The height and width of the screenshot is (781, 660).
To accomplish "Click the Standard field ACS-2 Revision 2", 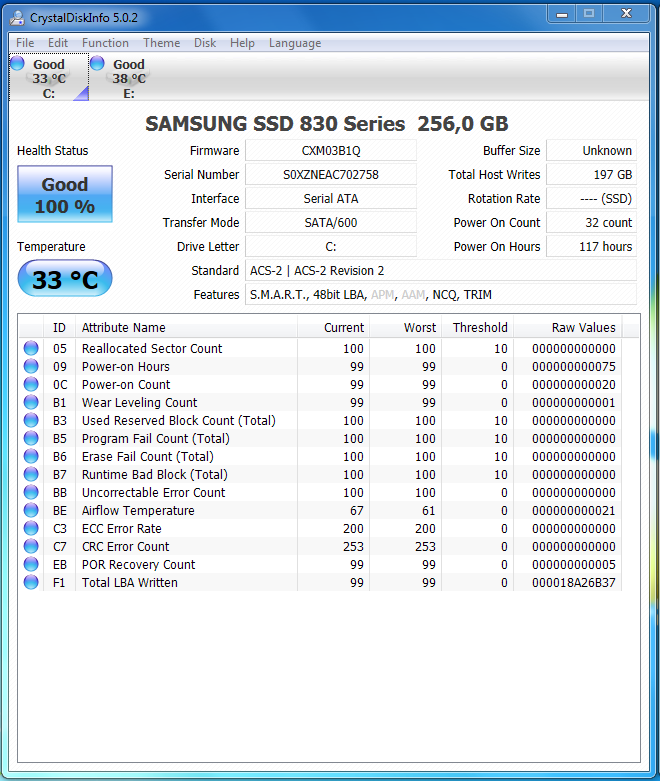I will [441, 270].
